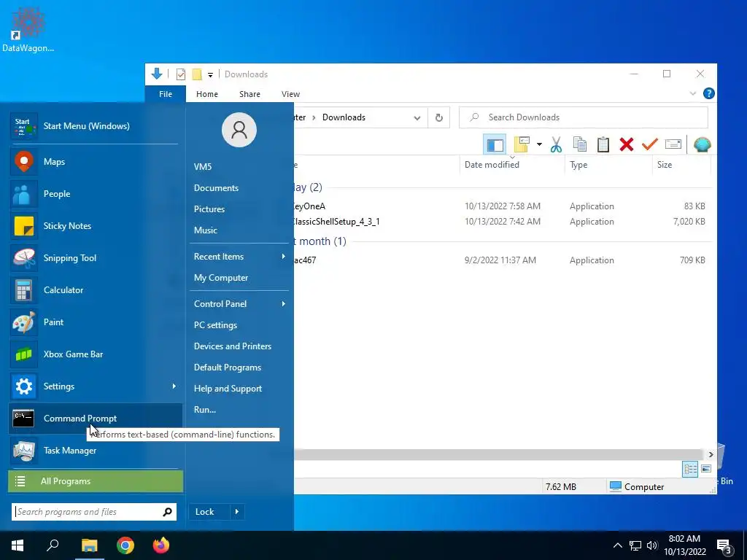The width and height of the screenshot is (747, 560).
Task: Open the Lock options arrow
Action: (237, 512)
